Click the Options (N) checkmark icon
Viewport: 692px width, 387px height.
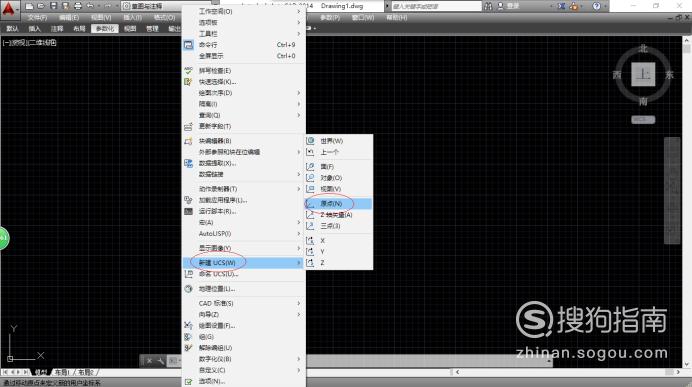pos(188,381)
